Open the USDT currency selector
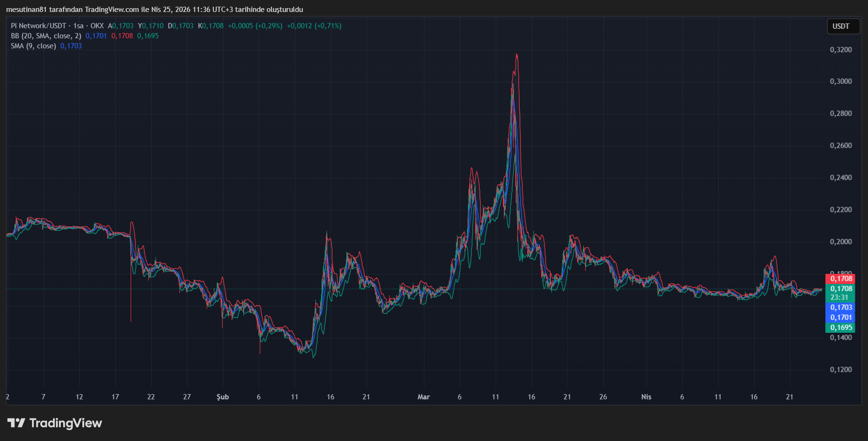The height and width of the screenshot is (441, 868). (843, 26)
